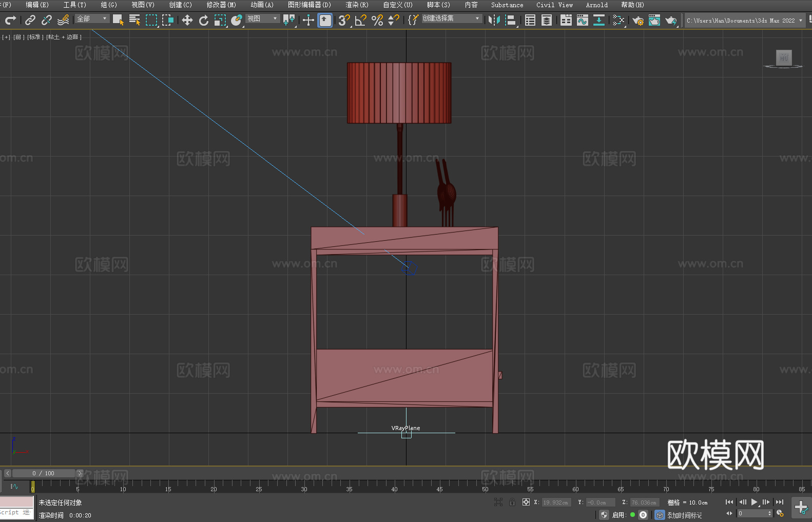Toggle the Percent Snap button

coord(377,20)
